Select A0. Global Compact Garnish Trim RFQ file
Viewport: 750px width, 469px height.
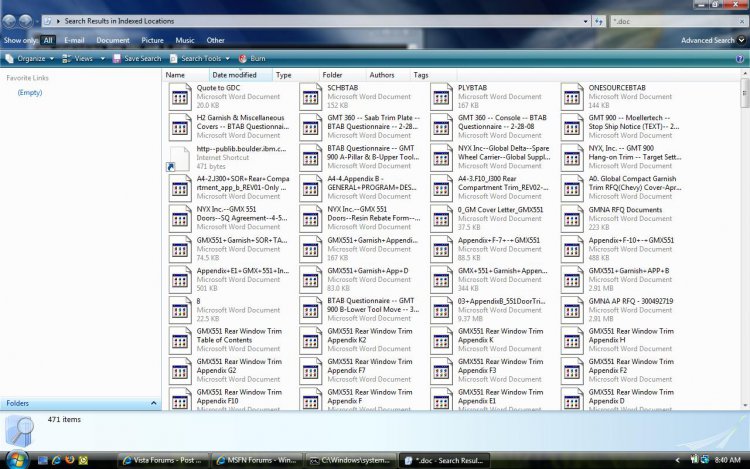(635, 183)
